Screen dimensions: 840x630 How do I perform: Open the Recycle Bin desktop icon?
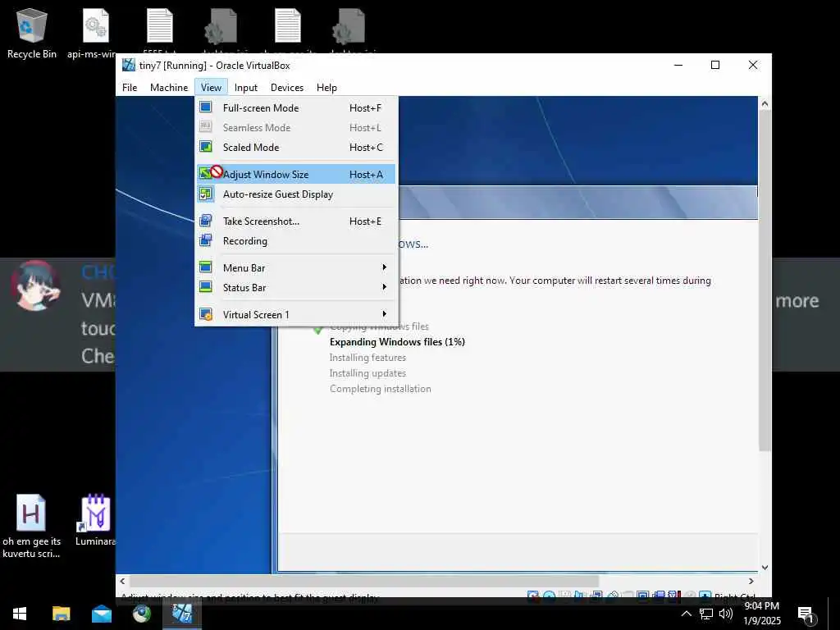coord(32,33)
